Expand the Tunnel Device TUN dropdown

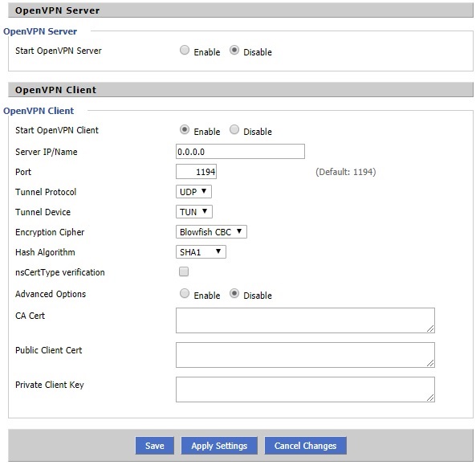pyautogui.click(x=194, y=212)
